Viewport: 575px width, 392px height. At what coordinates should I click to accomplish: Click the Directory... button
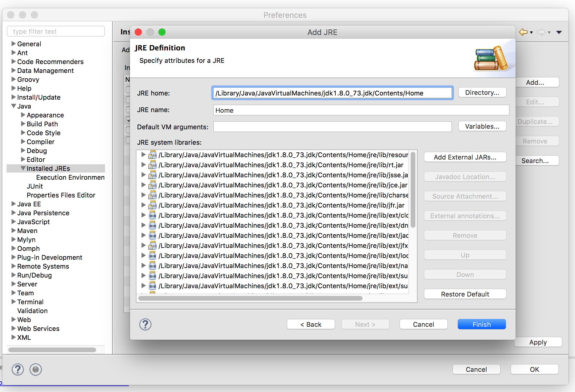coord(482,93)
